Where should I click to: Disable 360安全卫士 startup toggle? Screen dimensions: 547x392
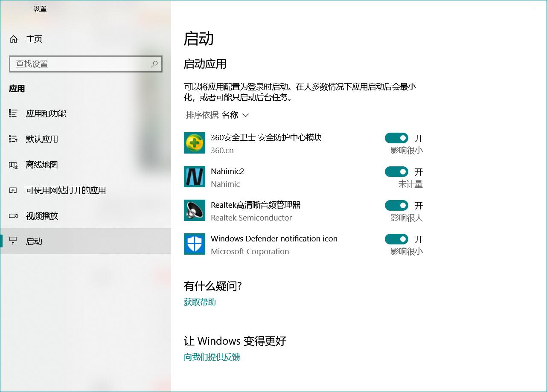tap(396, 138)
